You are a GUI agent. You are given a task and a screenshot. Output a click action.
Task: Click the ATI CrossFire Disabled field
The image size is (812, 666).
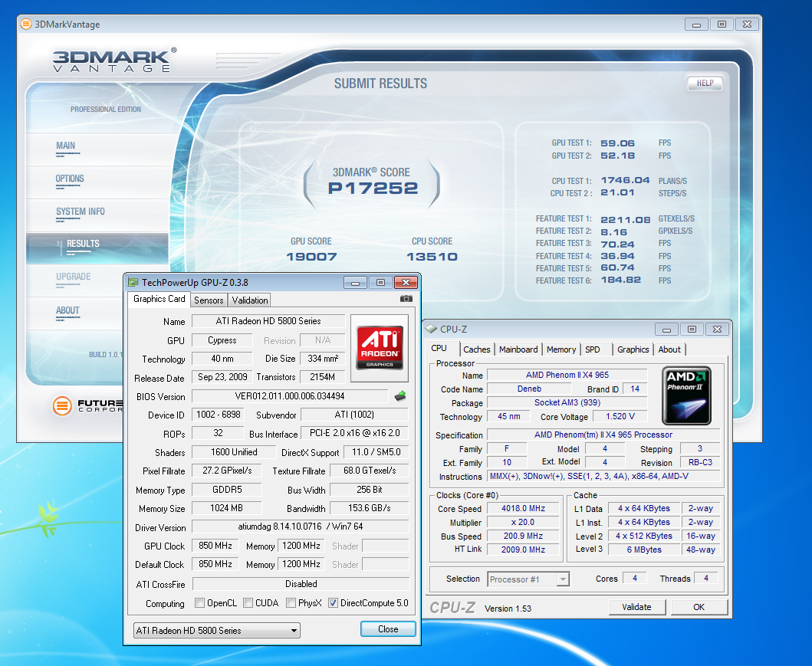pos(301,584)
